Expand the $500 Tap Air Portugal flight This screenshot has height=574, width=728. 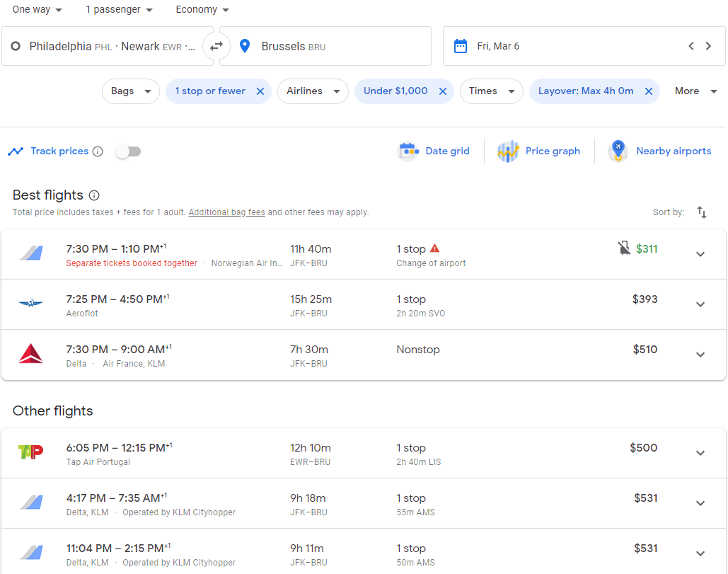[x=700, y=453]
